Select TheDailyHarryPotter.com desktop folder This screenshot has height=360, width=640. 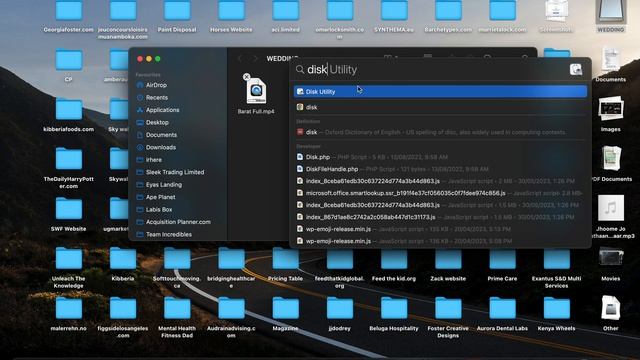coord(69,168)
